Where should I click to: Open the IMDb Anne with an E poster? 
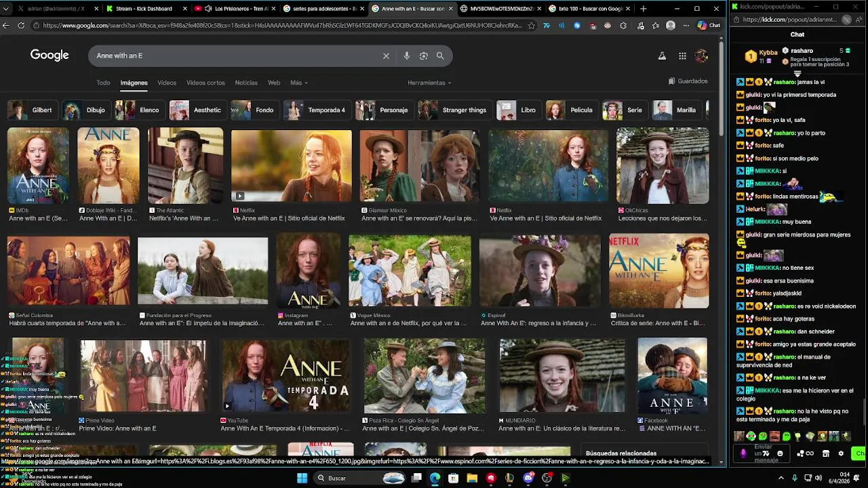tap(38, 165)
